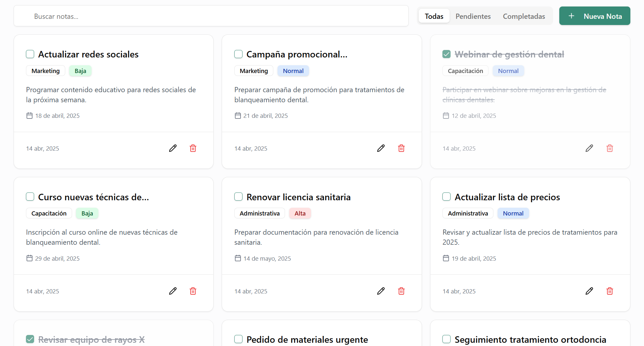Uncheck Revisar equipo de rayos X
644x346 pixels.
click(30, 339)
